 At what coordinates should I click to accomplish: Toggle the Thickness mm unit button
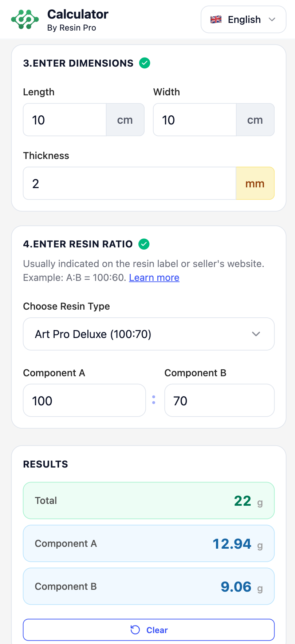click(x=255, y=184)
